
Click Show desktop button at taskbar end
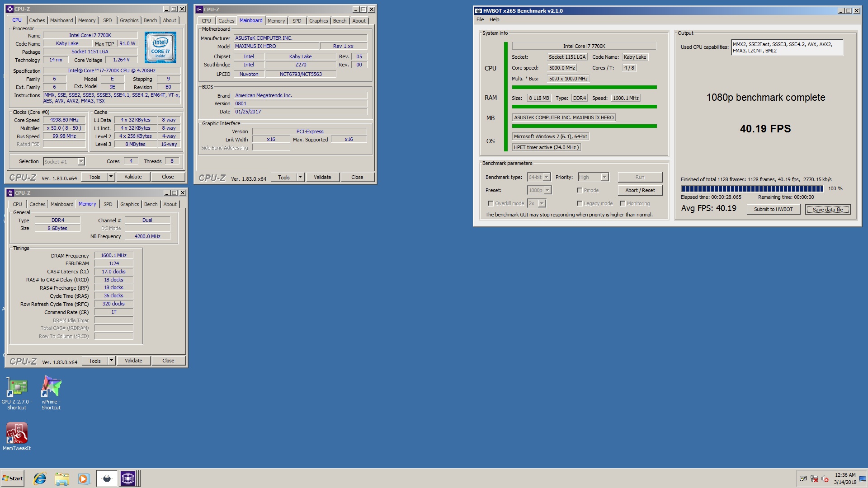[863, 479]
